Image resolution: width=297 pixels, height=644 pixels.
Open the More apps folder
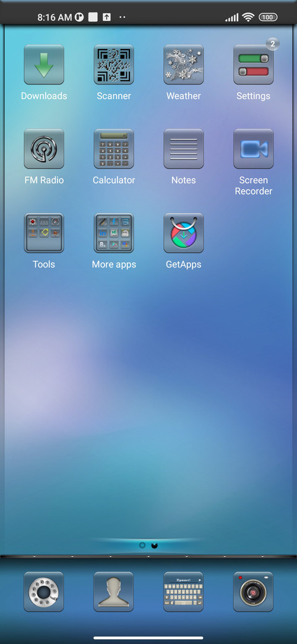coord(114,233)
